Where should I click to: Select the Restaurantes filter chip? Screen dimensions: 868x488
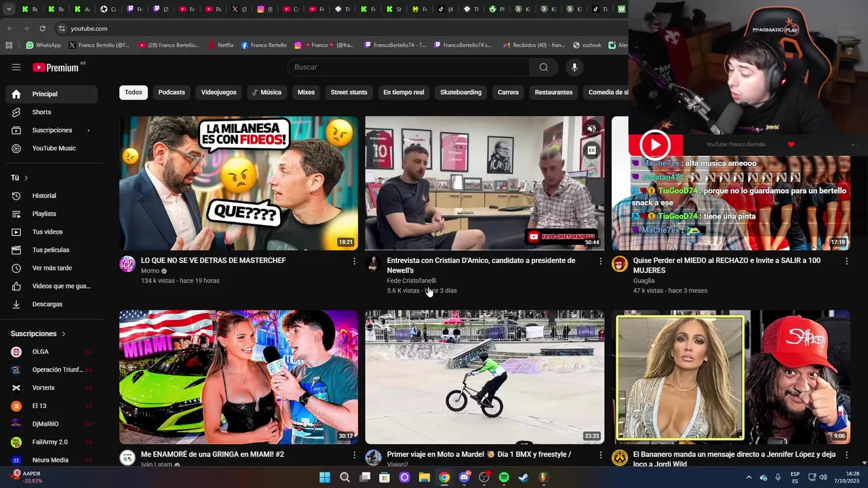pos(553,92)
